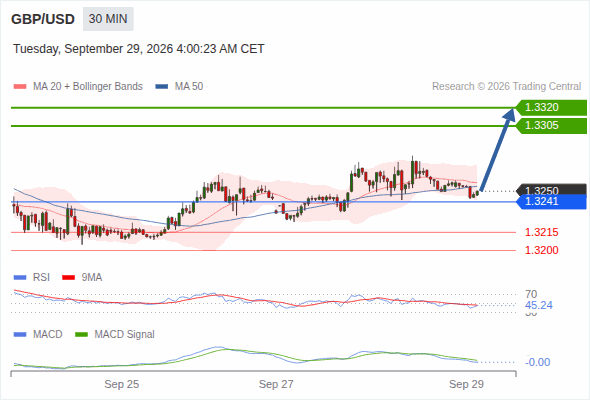The width and height of the screenshot is (590, 400).
Task: Click the 1.3250 current price tag
Action: click(x=551, y=189)
